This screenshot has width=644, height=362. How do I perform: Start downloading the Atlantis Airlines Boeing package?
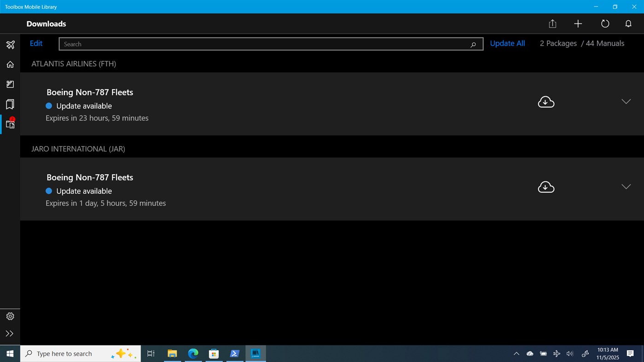pyautogui.click(x=546, y=102)
